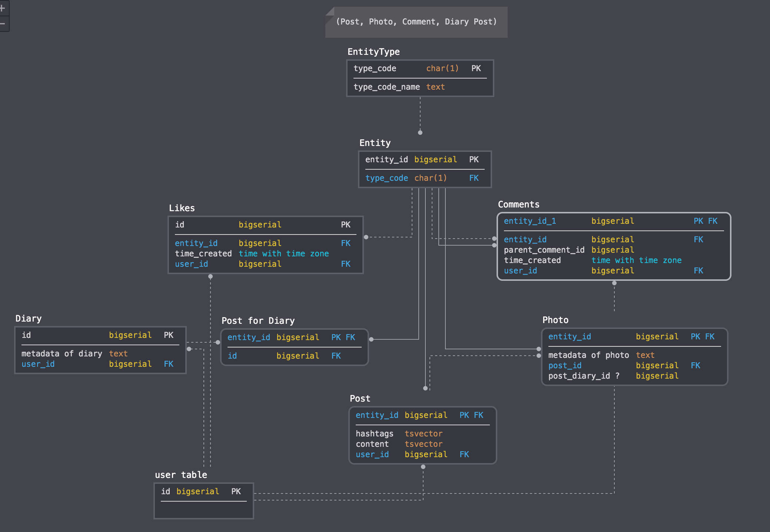The width and height of the screenshot is (770, 532).
Task: Click type_code_name row in EntityType
Action: tap(420, 87)
